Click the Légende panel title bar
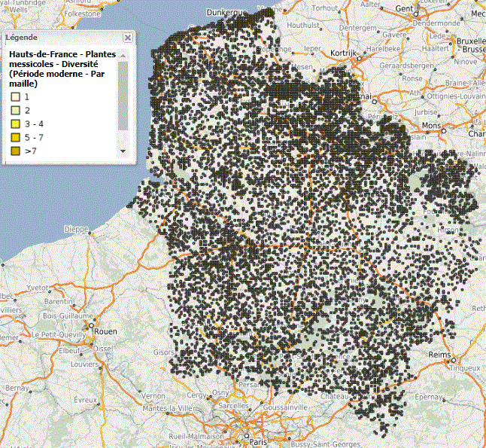Image resolution: width=486 pixels, height=448 pixels. 60,37
